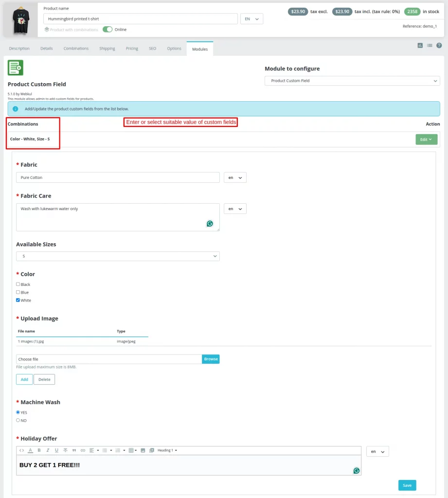Insert a numbered list
This screenshot has height=498, width=448.
118,450
